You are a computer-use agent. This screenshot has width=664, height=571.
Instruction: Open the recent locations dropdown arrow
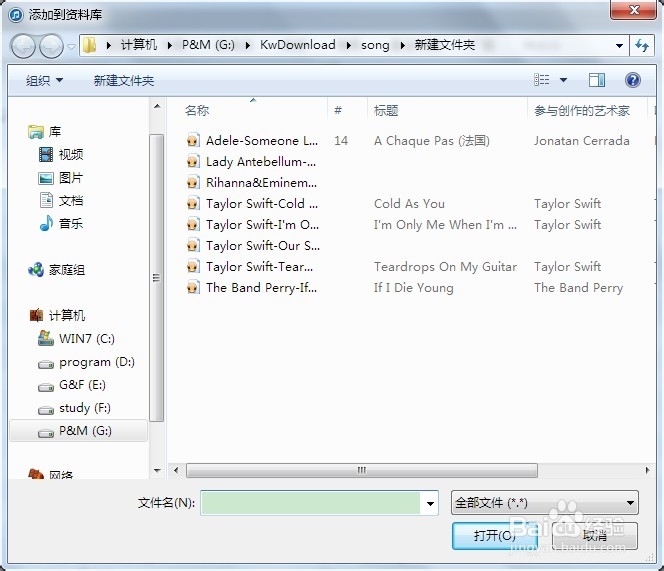click(x=71, y=46)
